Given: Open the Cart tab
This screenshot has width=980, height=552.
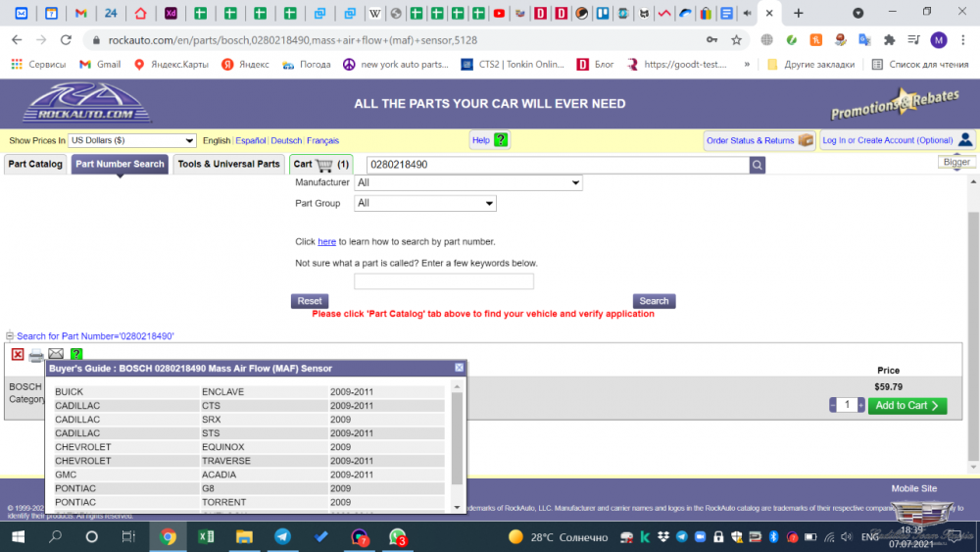Looking at the screenshot, I should click(x=320, y=165).
